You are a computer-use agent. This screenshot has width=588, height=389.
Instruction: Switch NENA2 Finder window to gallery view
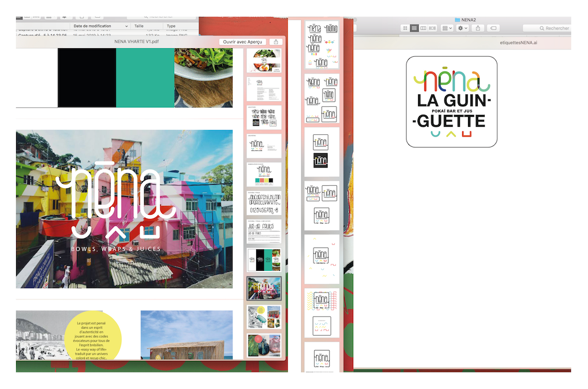coord(432,28)
